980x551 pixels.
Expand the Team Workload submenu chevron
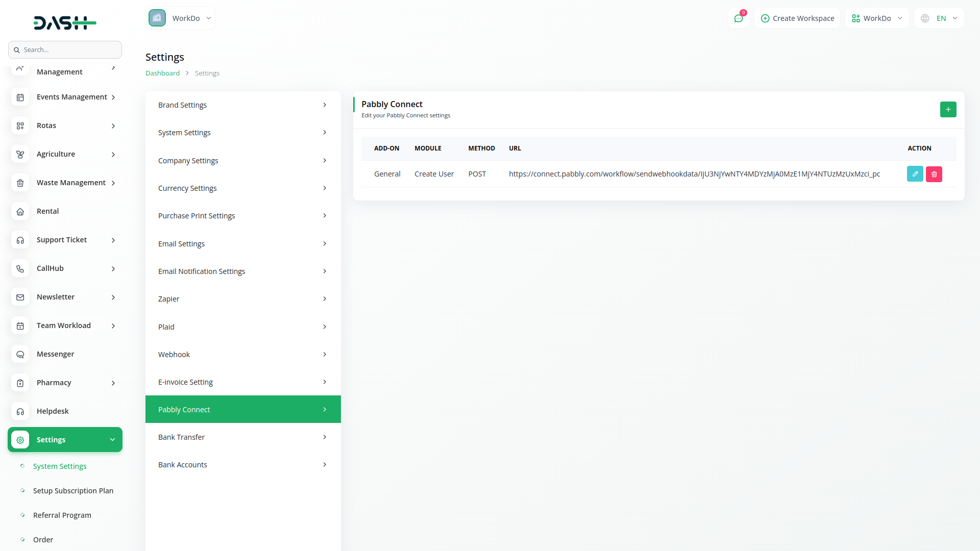tap(113, 326)
